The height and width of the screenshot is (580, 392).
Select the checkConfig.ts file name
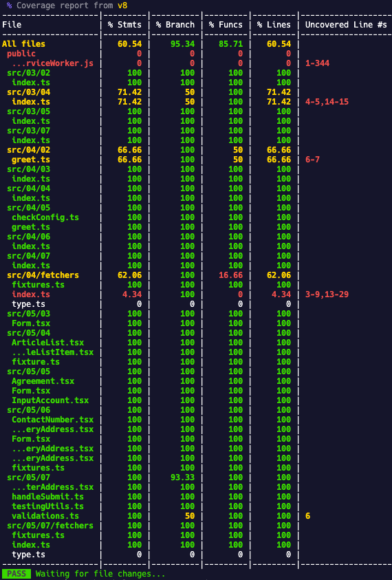[x=45, y=217]
